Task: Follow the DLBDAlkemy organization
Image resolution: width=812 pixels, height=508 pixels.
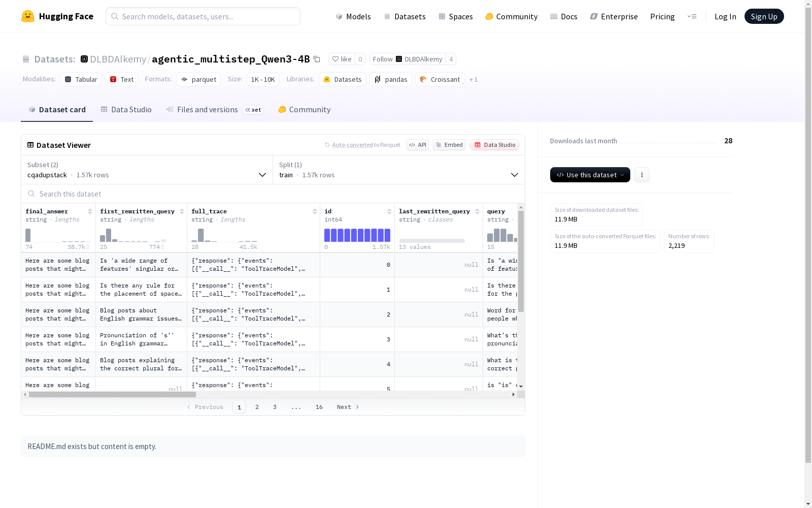Action: click(408, 59)
